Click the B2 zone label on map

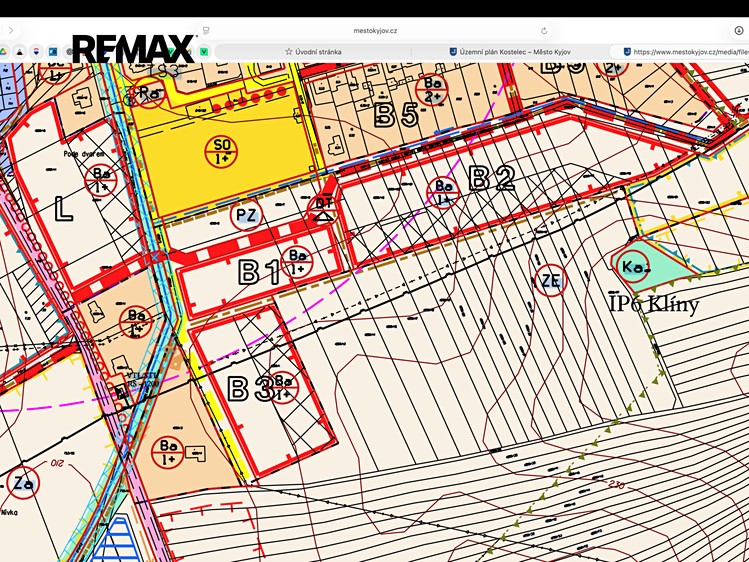(492, 178)
